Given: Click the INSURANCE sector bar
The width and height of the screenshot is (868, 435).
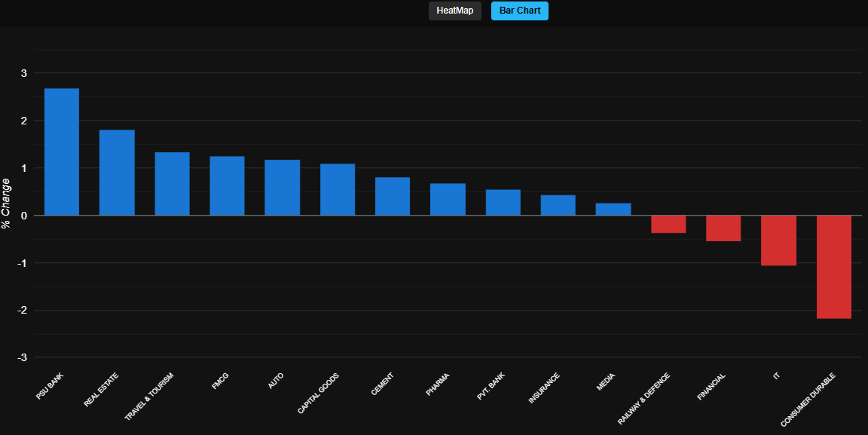Looking at the screenshot, I should pyautogui.click(x=558, y=205).
